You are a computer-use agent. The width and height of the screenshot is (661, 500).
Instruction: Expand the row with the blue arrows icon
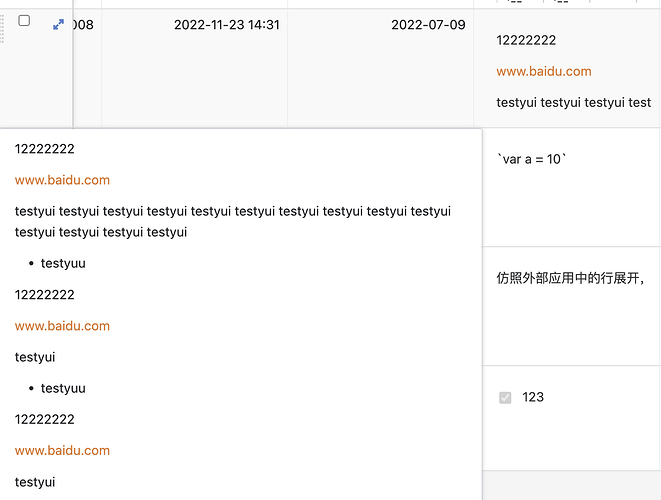(58, 24)
